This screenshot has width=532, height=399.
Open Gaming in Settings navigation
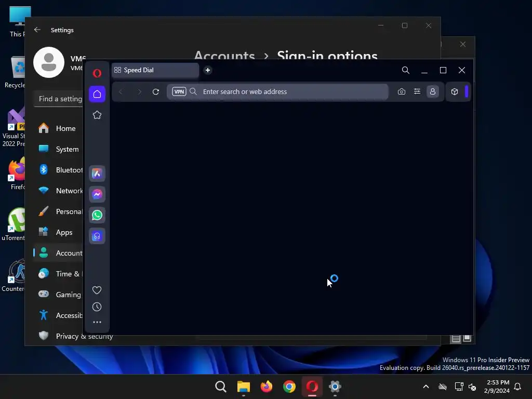coord(58,295)
